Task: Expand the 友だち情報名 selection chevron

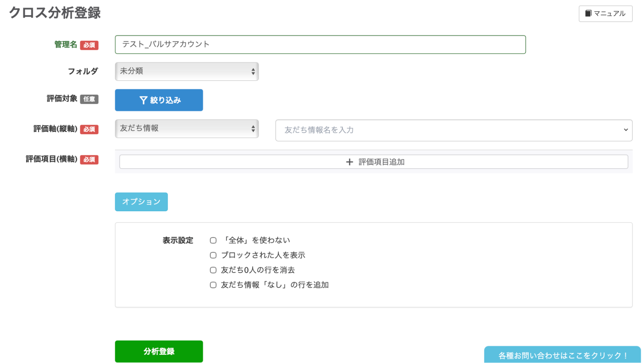Action: click(x=626, y=130)
